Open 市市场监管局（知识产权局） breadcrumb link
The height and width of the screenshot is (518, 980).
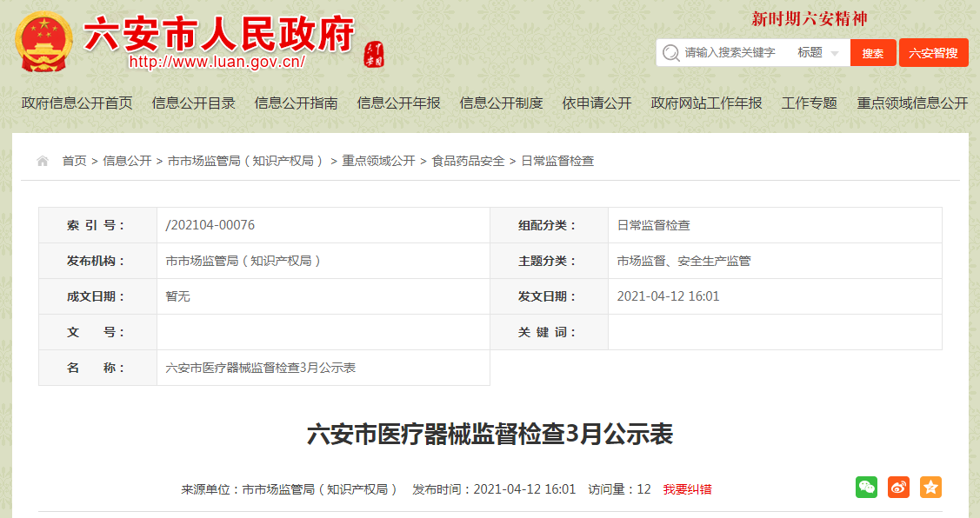246,161
